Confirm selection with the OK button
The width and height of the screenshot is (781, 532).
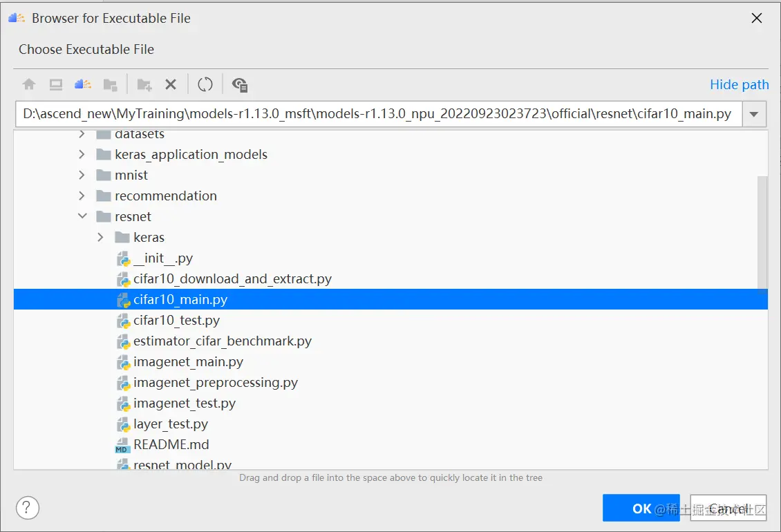click(641, 508)
